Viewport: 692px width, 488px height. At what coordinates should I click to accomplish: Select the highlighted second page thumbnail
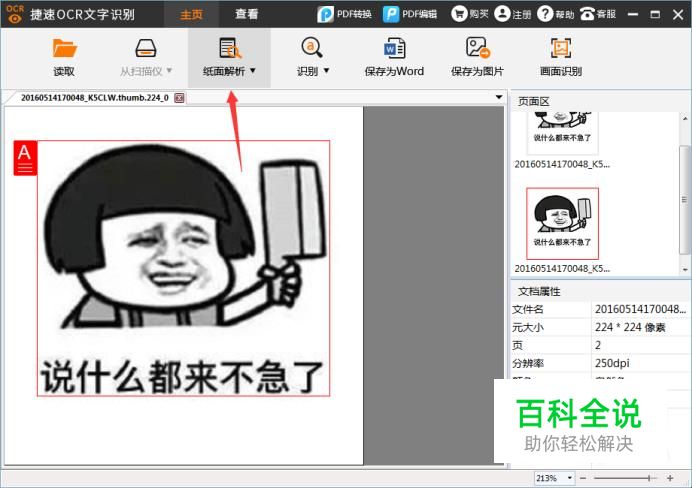tap(562, 224)
